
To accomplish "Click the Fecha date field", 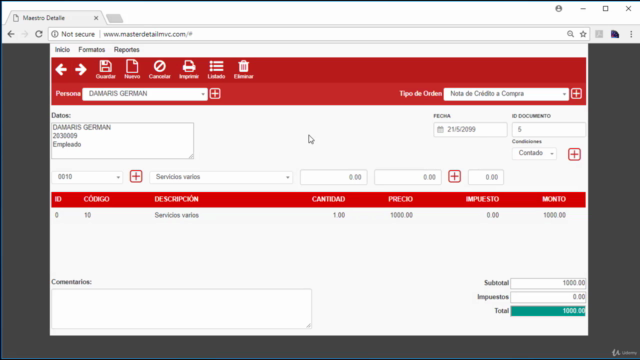I will (x=470, y=129).
